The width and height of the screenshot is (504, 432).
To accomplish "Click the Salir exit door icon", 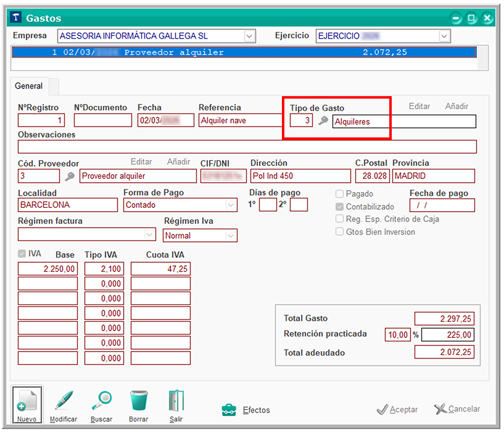I will (176, 401).
